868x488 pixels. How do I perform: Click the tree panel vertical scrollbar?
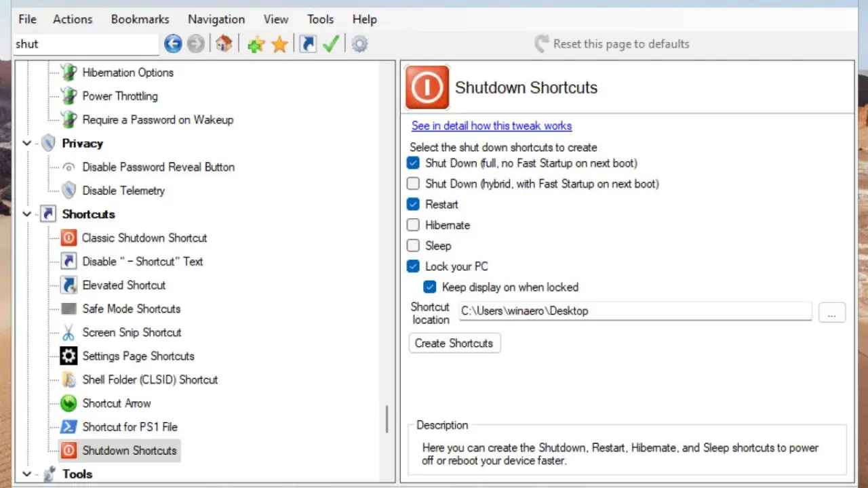387,419
